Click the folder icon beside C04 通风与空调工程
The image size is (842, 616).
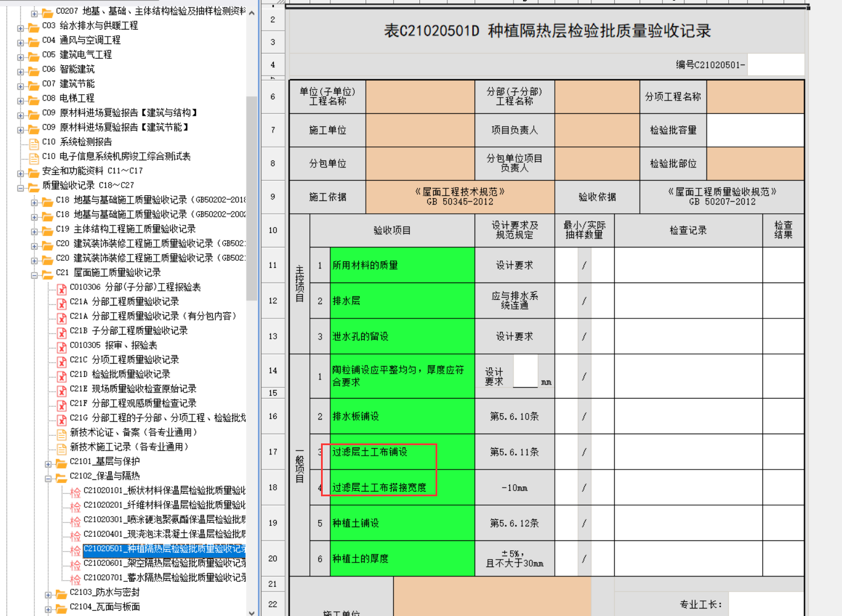[34, 41]
